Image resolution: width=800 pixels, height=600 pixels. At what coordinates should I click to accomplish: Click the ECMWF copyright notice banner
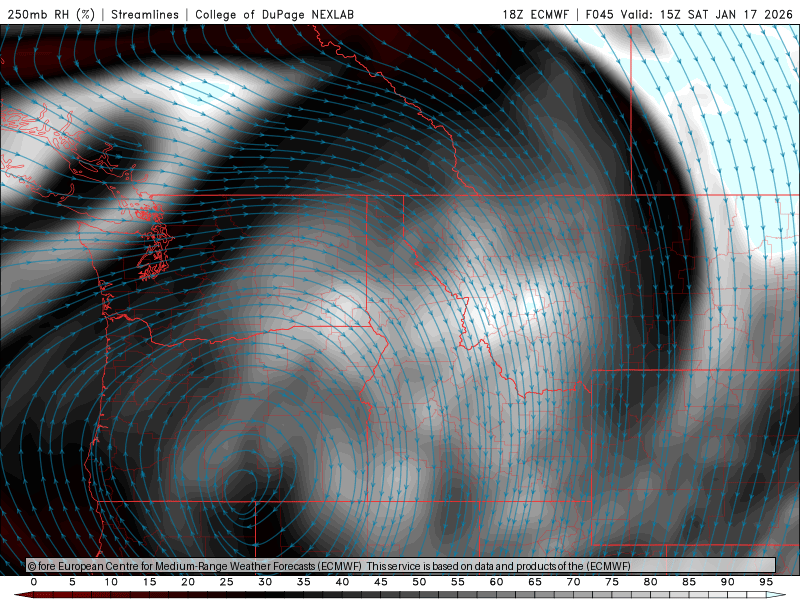[401, 566]
